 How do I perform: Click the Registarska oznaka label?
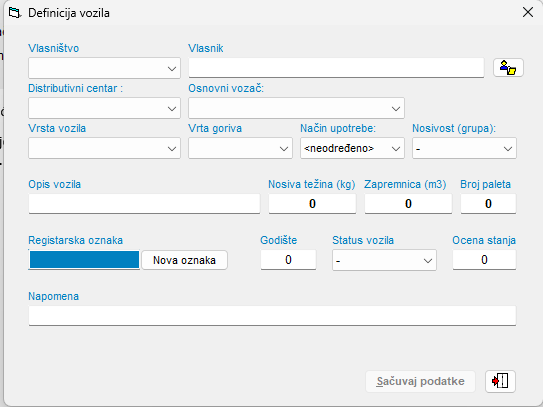pyautogui.click(x=75, y=240)
